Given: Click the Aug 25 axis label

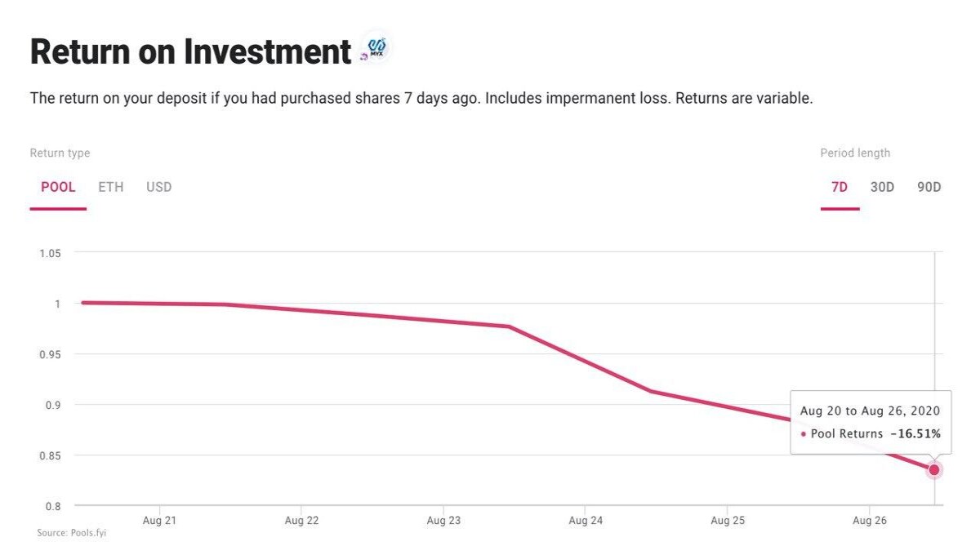Looking at the screenshot, I should tap(728, 520).
